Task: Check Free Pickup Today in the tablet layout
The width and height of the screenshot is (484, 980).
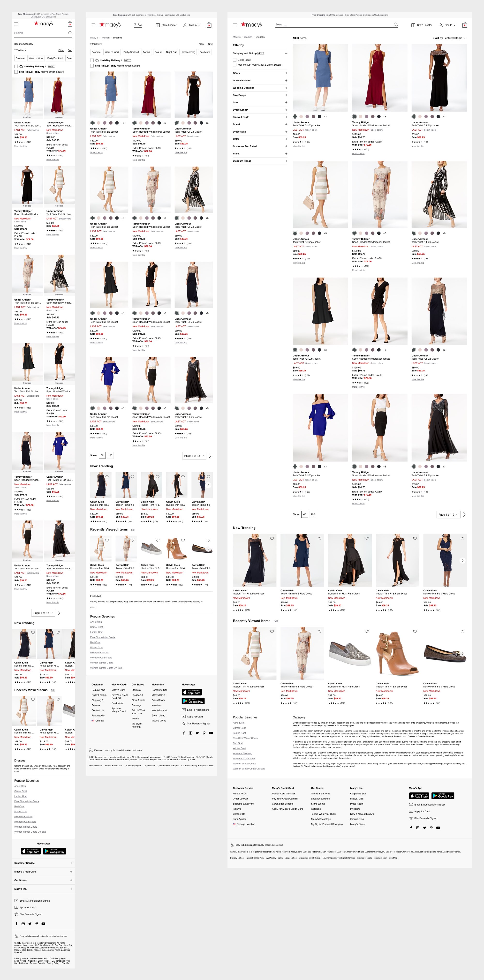Action: (92, 66)
